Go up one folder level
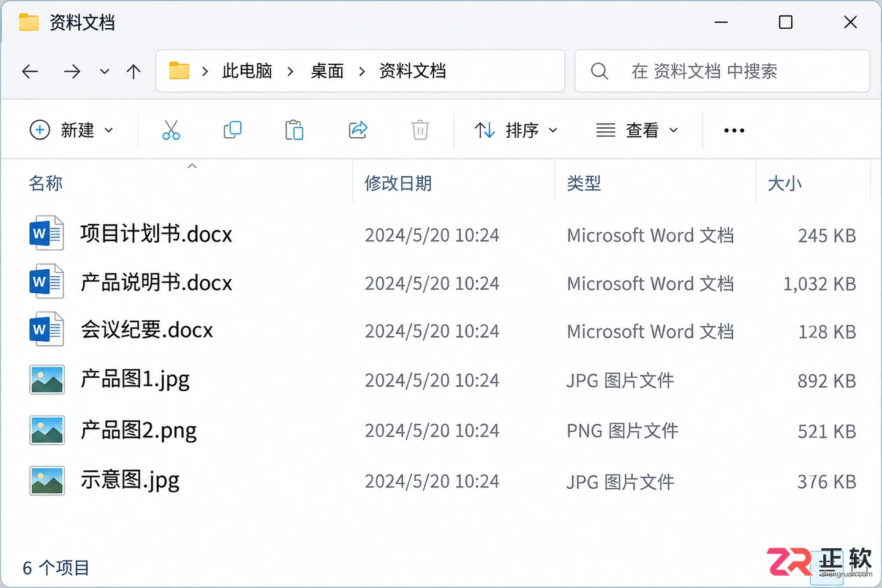Image resolution: width=882 pixels, height=588 pixels. point(134,72)
